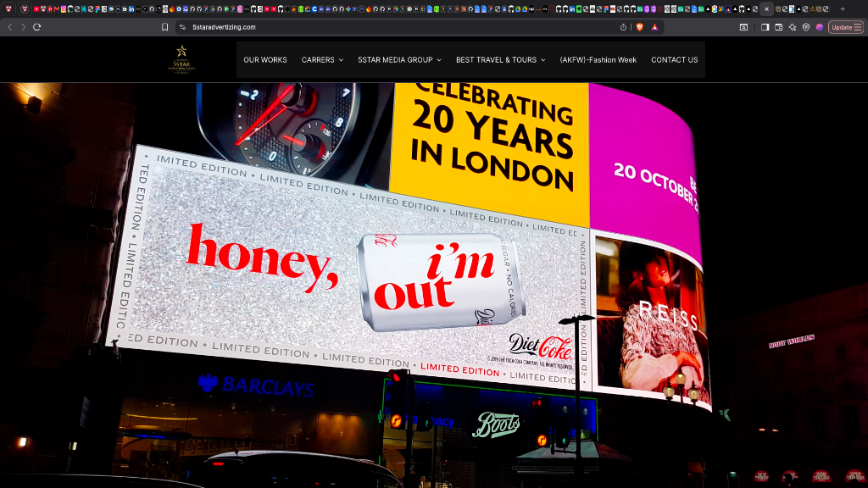Switch to the Gmail tab
The width and height of the screenshot is (868, 488).
click(57, 8)
